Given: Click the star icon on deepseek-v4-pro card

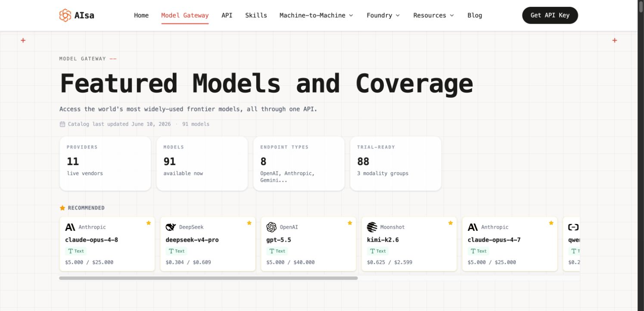Looking at the screenshot, I should coord(249,223).
